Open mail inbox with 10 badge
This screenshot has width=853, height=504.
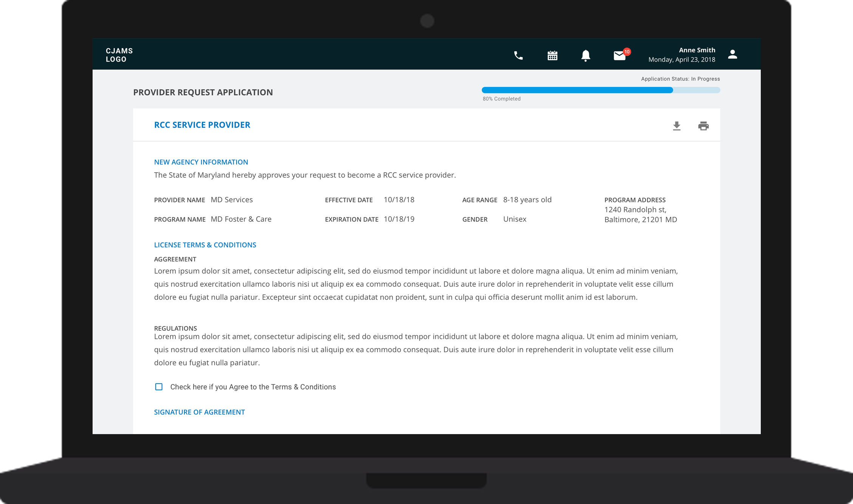621,55
